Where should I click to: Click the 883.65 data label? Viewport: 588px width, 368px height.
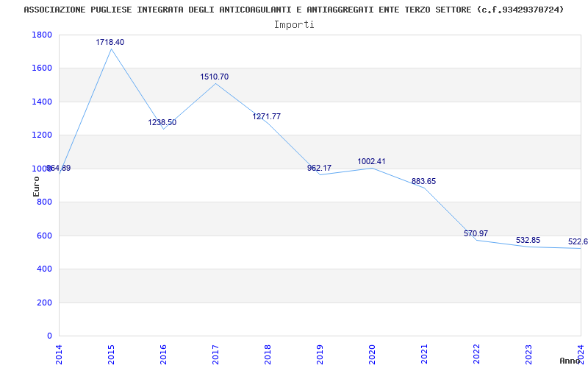pyautogui.click(x=424, y=181)
